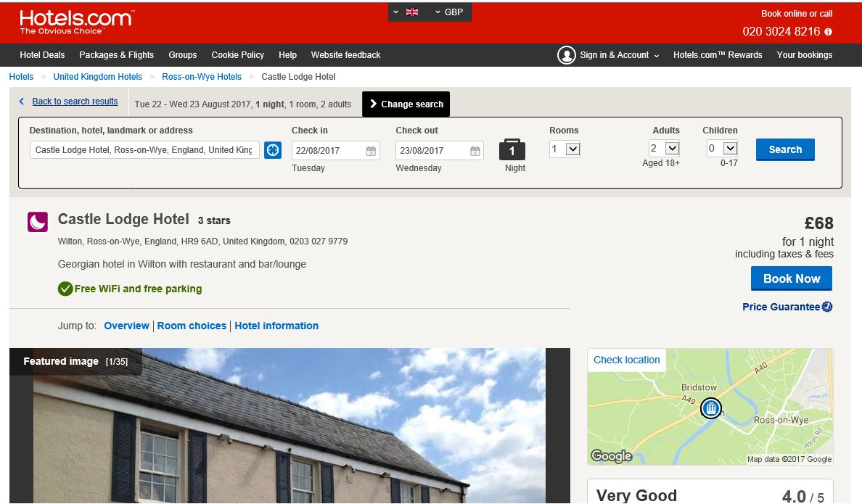Click the Hotels breadcrumb link
862x504 pixels.
[22, 77]
